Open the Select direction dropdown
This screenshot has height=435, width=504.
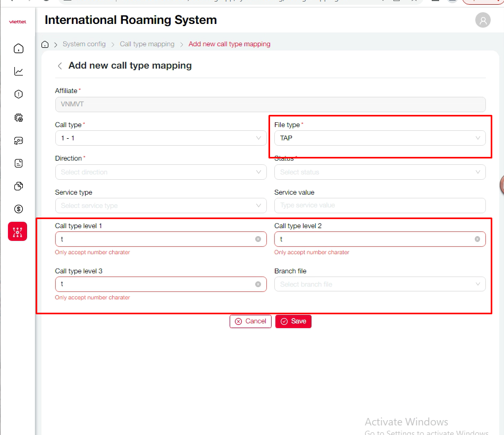(x=161, y=172)
